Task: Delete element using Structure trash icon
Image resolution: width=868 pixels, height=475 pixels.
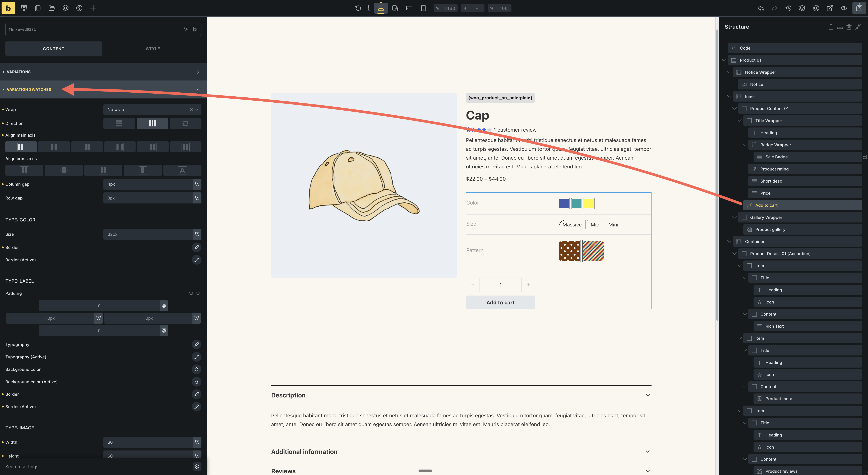Action: (x=849, y=27)
